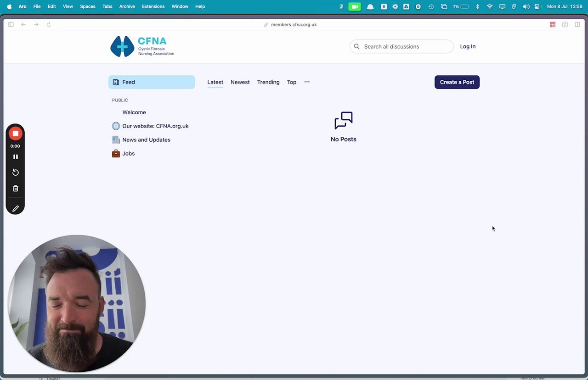Open the volume menu bar icon

[x=526, y=6]
